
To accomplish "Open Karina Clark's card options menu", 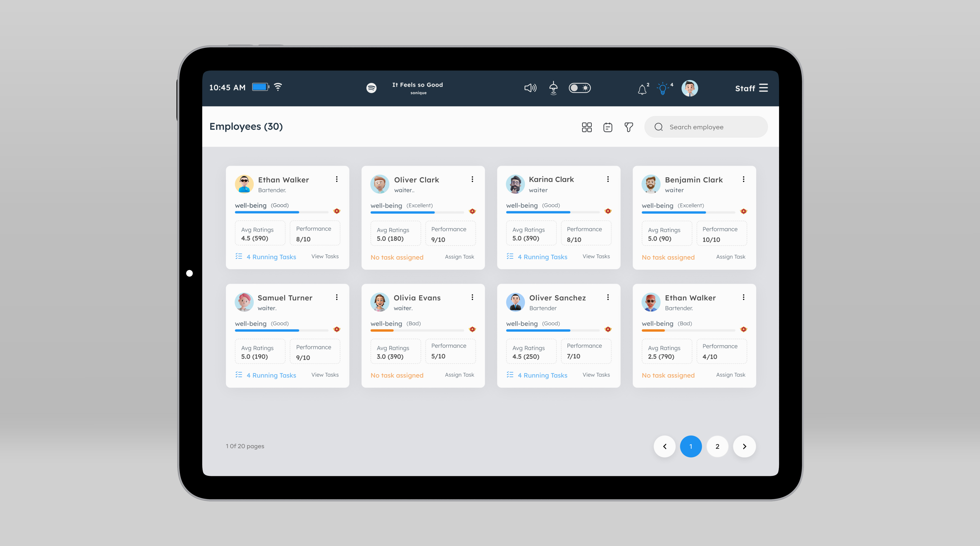I will (608, 179).
